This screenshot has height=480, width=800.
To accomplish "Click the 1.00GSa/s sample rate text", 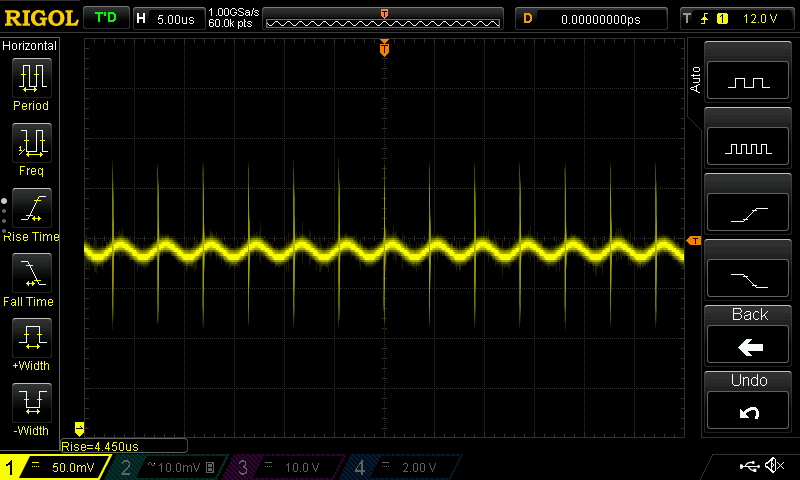I will tap(234, 12).
